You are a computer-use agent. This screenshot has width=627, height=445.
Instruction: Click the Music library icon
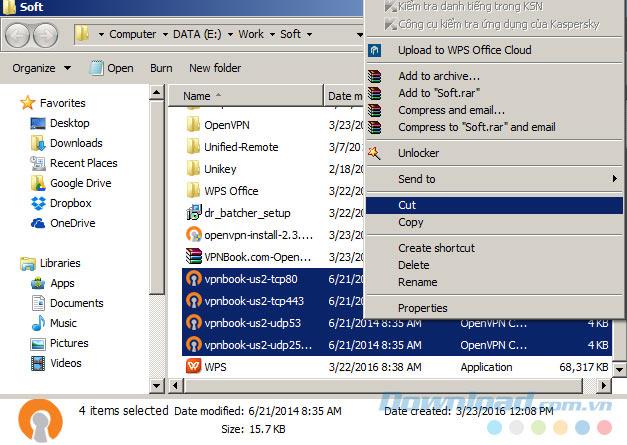38,323
